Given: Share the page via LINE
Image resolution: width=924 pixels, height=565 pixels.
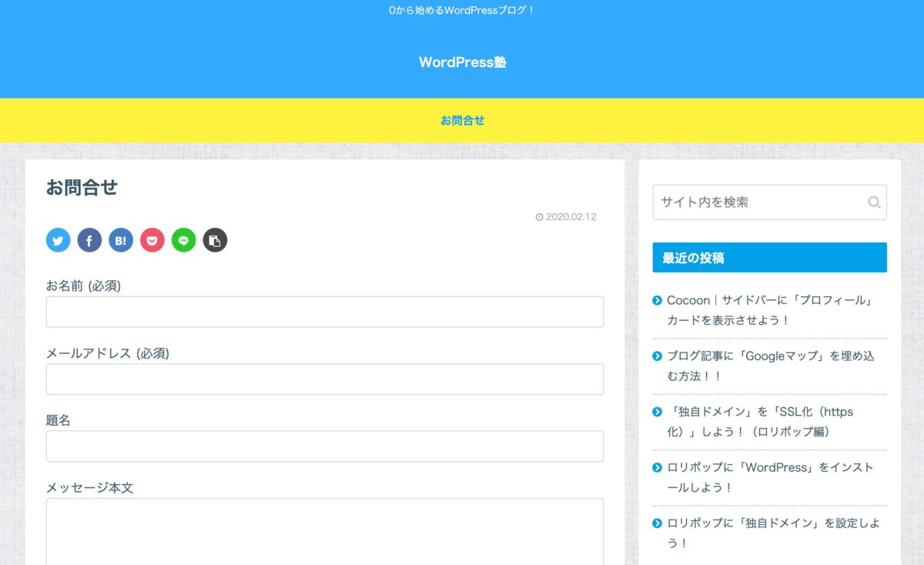Looking at the screenshot, I should tap(183, 239).
